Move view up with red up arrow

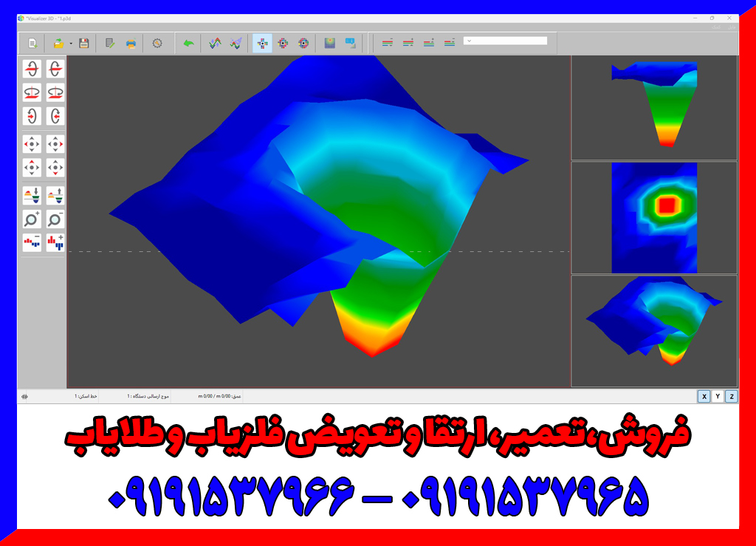[32, 168]
